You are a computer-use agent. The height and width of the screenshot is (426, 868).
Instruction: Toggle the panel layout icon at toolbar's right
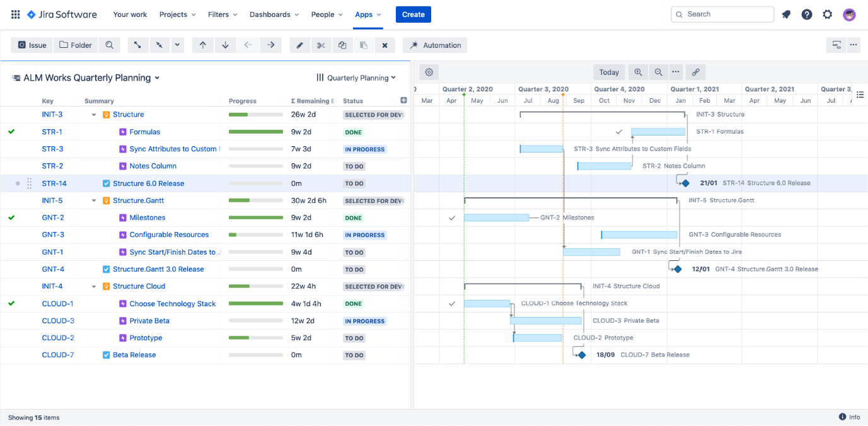pos(836,45)
